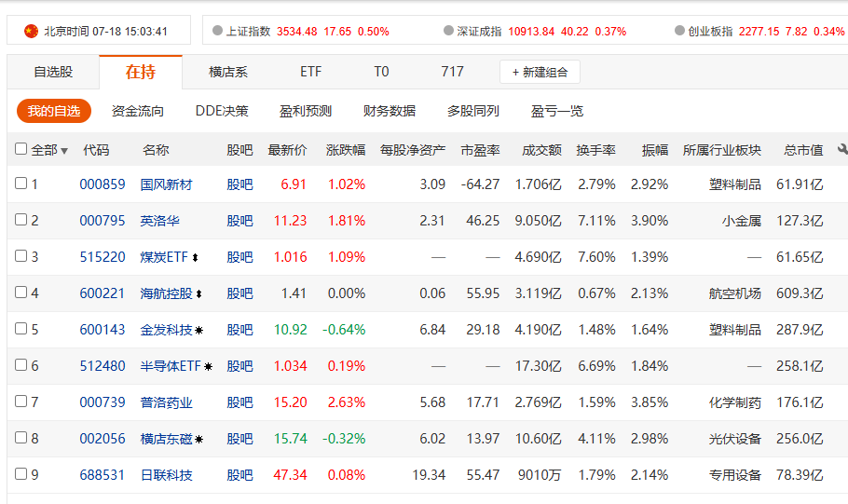Open stock code link 688531
Image resolution: width=848 pixels, height=504 pixels.
pyautogui.click(x=103, y=475)
